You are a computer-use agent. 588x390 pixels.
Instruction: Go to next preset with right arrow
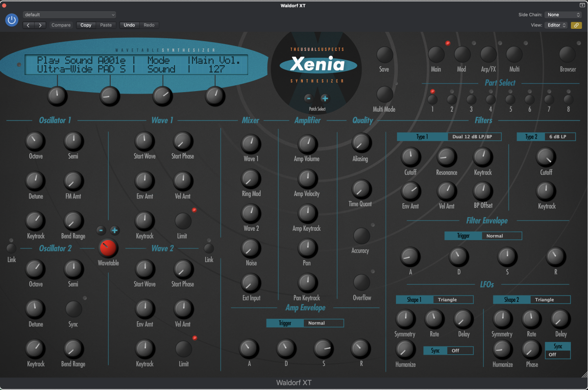(40, 25)
